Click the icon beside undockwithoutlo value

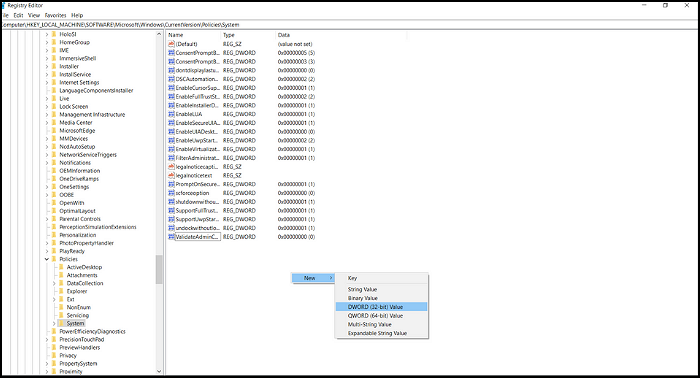[x=171, y=228]
